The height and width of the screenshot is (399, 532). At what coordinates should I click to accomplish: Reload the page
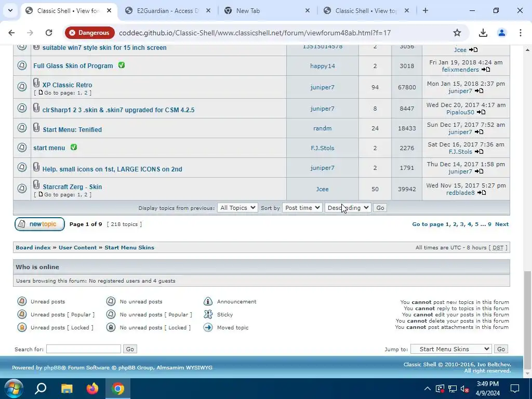pyautogui.click(x=49, y=33)
